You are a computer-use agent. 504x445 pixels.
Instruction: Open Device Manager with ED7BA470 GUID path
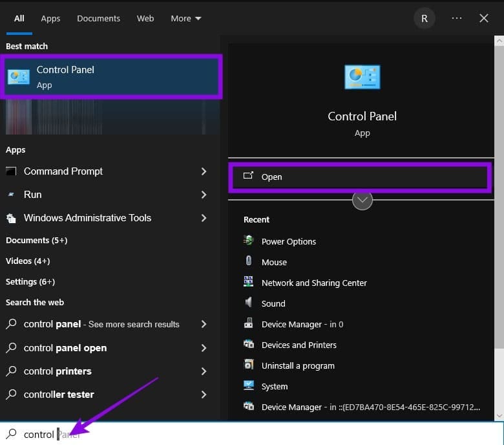point(371,407)
